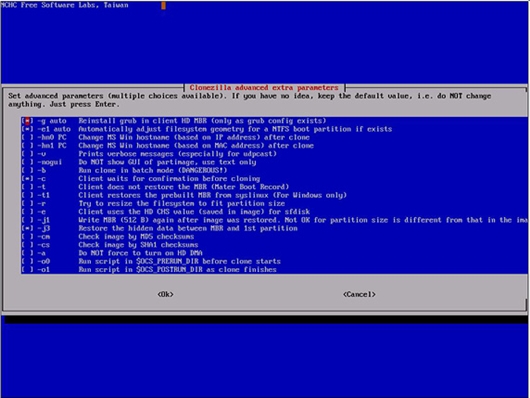Click the Cancel button
Image resolution: width=530 pixels, height=398 pixels.
(x=359, y=294)
